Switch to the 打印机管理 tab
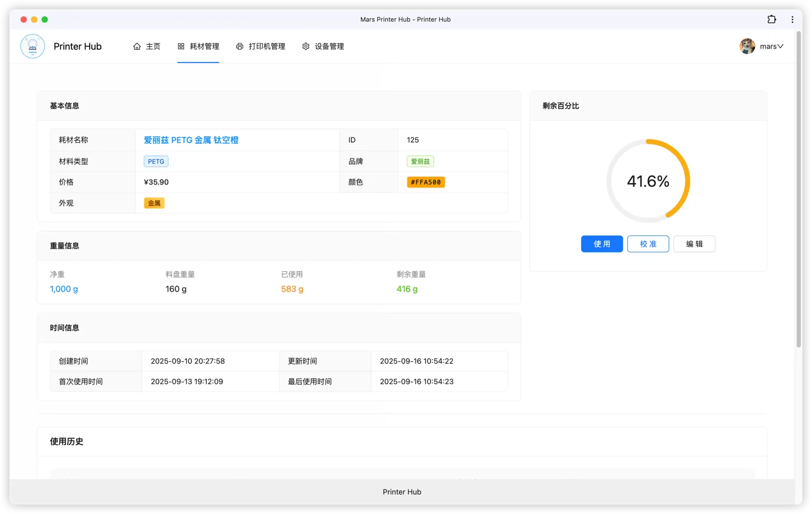Image resolution: width=812 pixels, height=514 pixels. coord(266,47)
